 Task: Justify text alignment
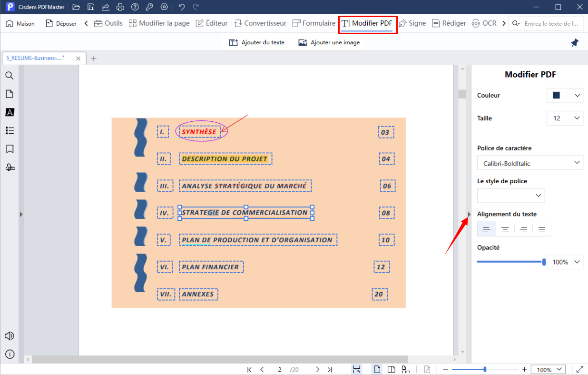(x=542, y=229)
